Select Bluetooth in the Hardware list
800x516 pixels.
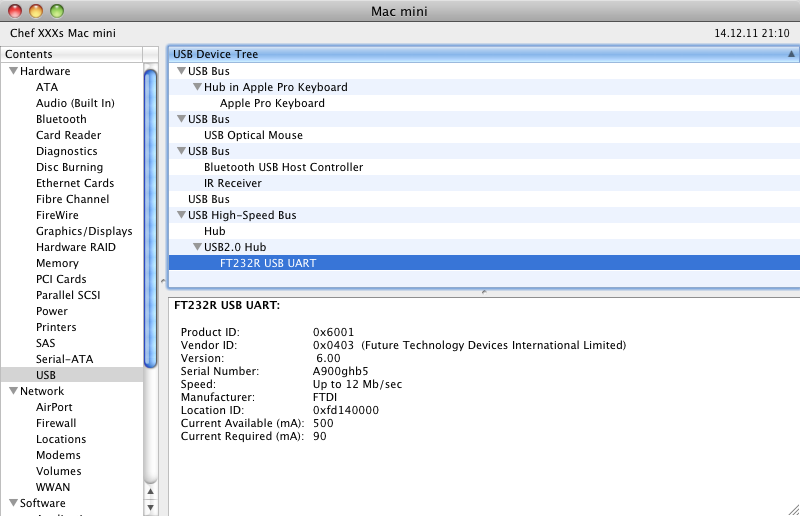click(x=61, y=119)
